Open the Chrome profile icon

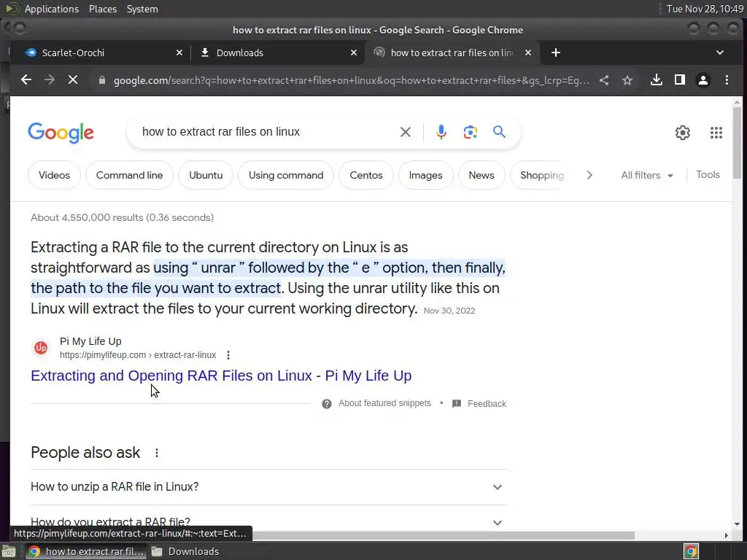703,80
